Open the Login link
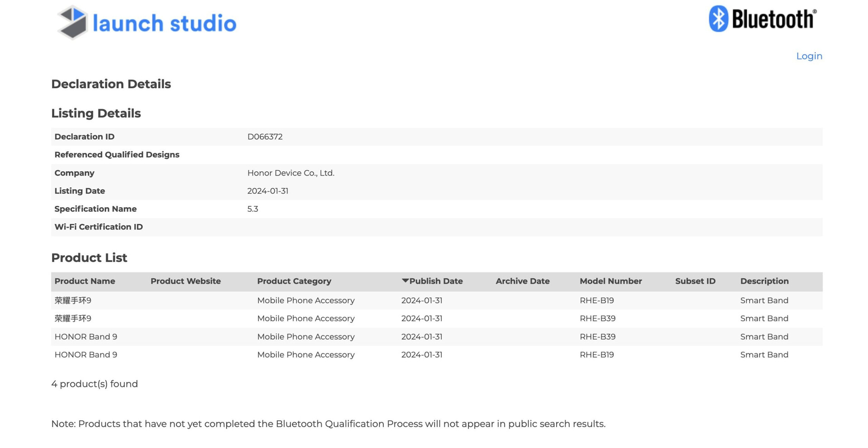The image size is (868, 448). (x=809, y=56)
